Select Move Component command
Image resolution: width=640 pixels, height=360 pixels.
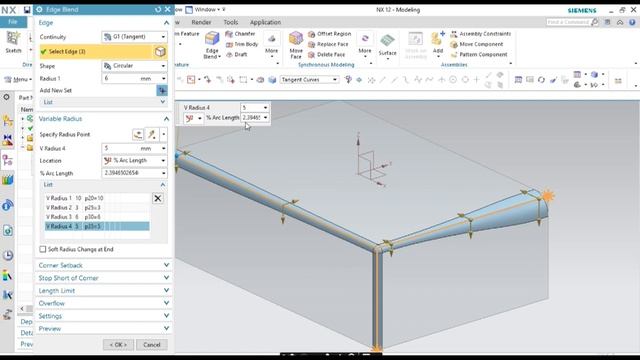(x=477, y=44)
